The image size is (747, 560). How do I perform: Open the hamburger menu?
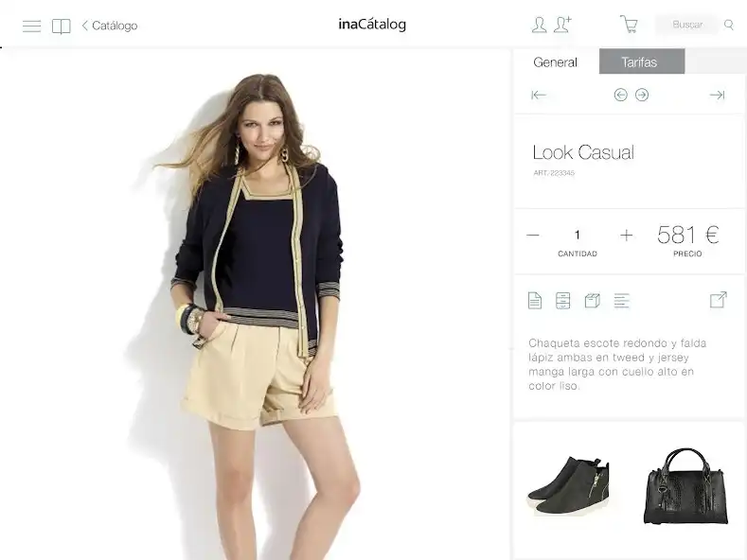coord(32,26)
